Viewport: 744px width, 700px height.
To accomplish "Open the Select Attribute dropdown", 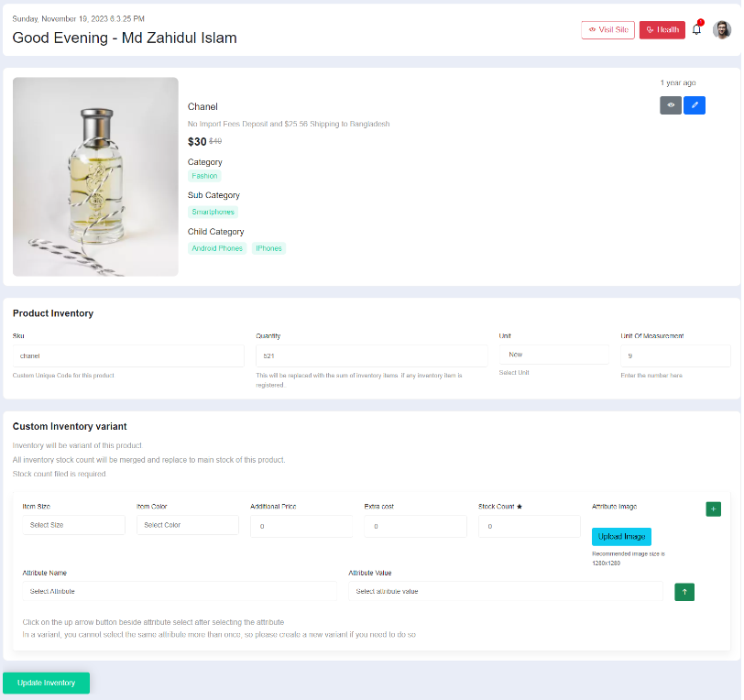I will point(180,591).
